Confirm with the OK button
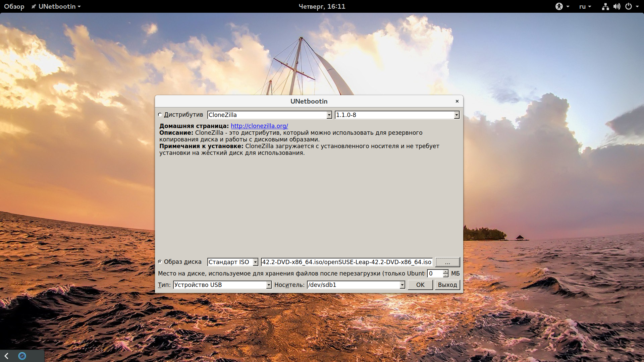The height and width of the screenshot is (362, 644). click(420, 285)
